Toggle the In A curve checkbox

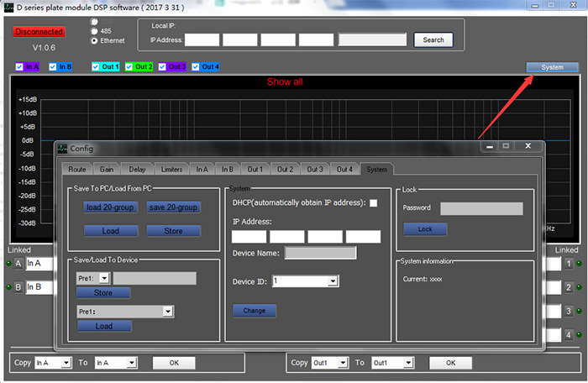[x=19, y=66]
